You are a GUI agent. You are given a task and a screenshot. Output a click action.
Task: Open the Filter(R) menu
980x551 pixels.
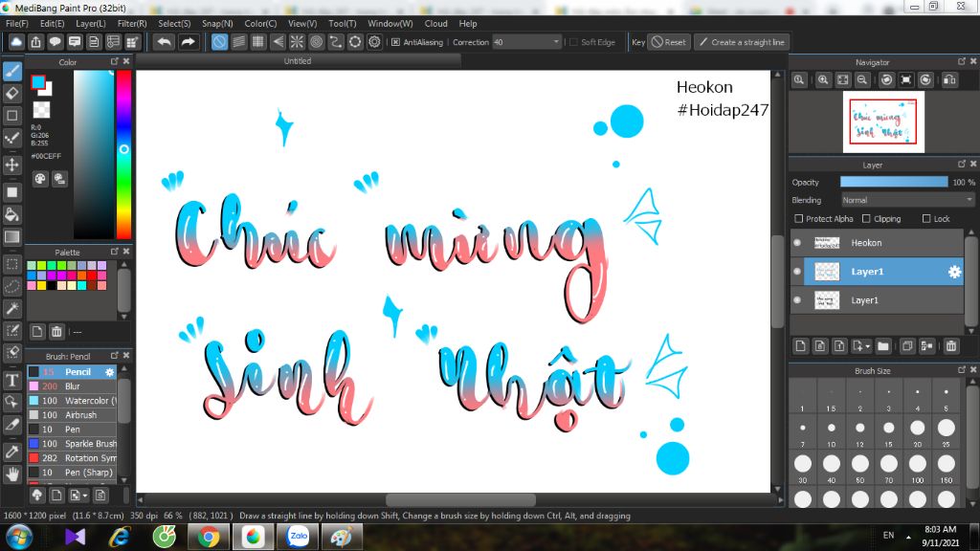pos(132,23)
